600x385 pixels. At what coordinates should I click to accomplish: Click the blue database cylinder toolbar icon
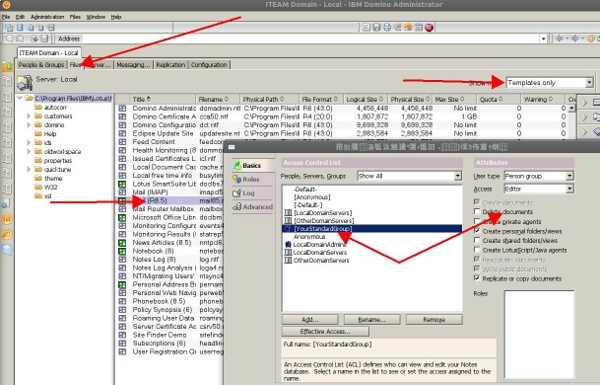tap(20, 28)
